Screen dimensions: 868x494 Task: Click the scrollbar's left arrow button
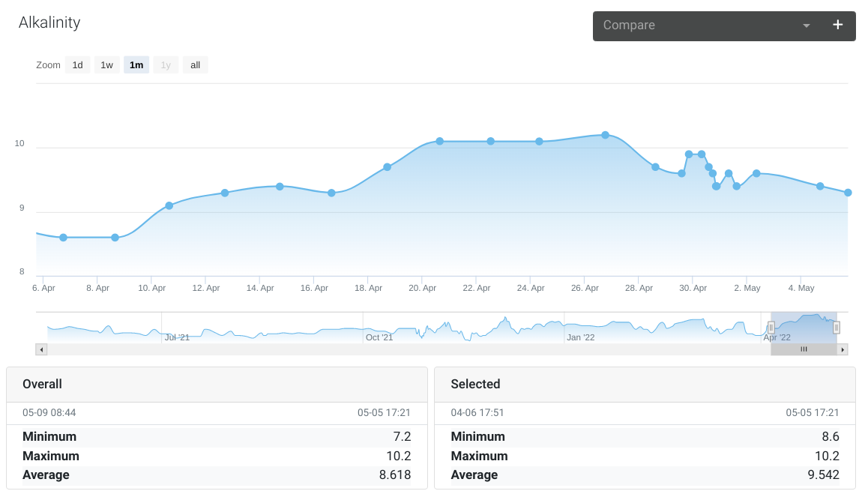click(x=41, y=349)
